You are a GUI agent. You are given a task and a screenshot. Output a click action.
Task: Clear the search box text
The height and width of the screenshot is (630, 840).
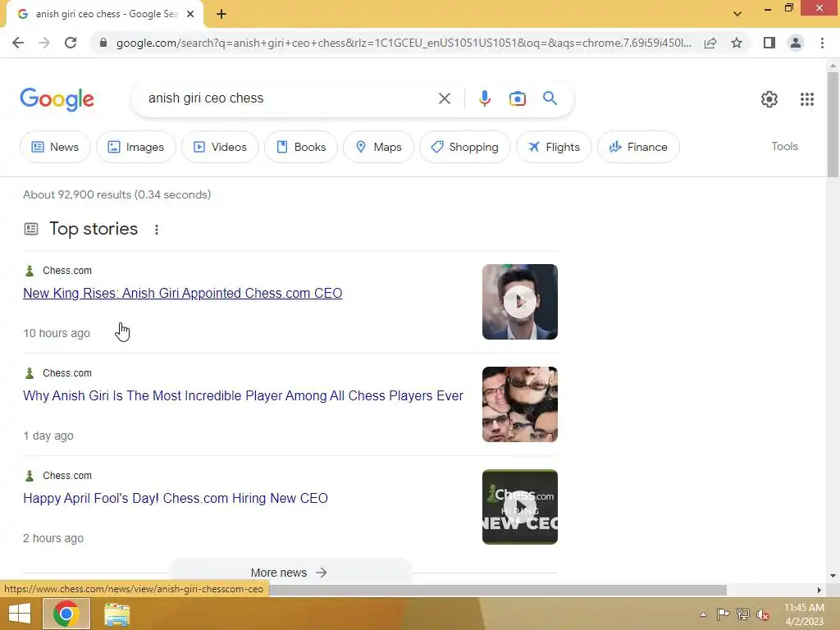[444, 98]
